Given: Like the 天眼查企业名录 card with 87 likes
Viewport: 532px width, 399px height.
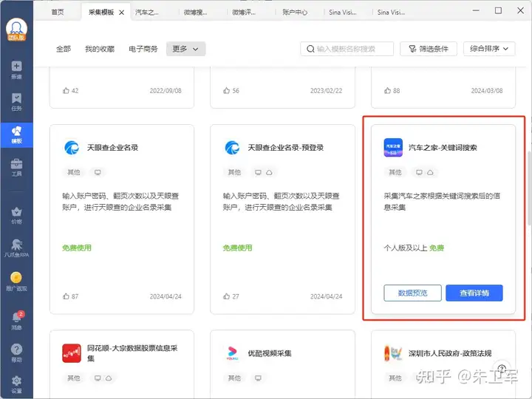Looking at the screenshot, I should 66,296.
